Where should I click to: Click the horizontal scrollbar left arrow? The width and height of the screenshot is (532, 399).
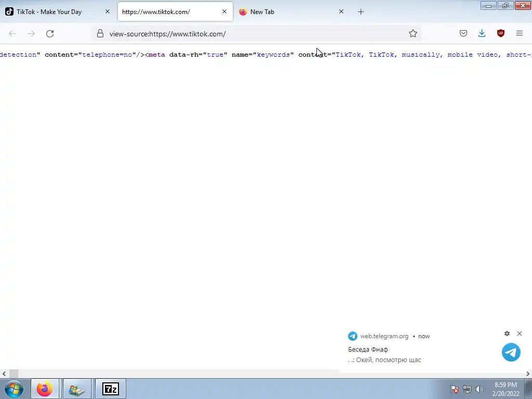[x=4, y=374]
